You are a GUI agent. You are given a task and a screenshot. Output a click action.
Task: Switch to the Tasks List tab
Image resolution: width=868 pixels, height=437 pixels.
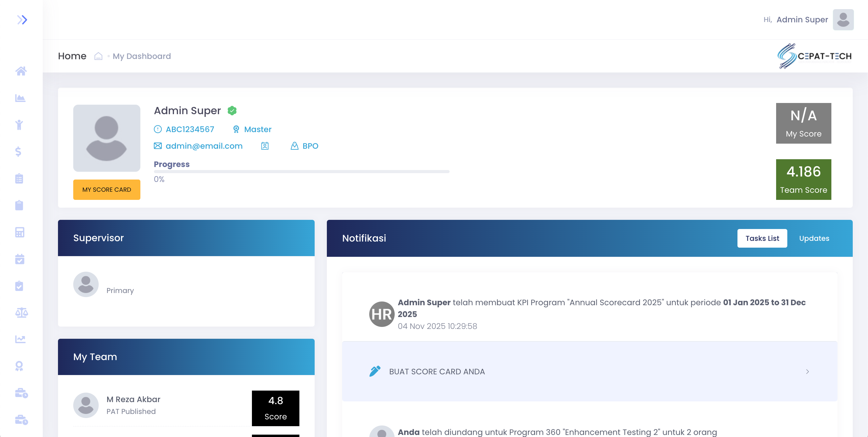(x=762, y=238)
